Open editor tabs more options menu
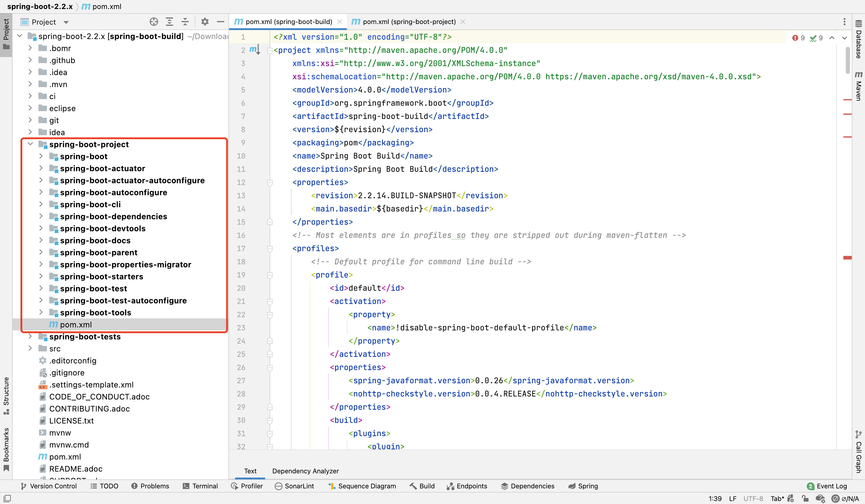 point(844,22)
